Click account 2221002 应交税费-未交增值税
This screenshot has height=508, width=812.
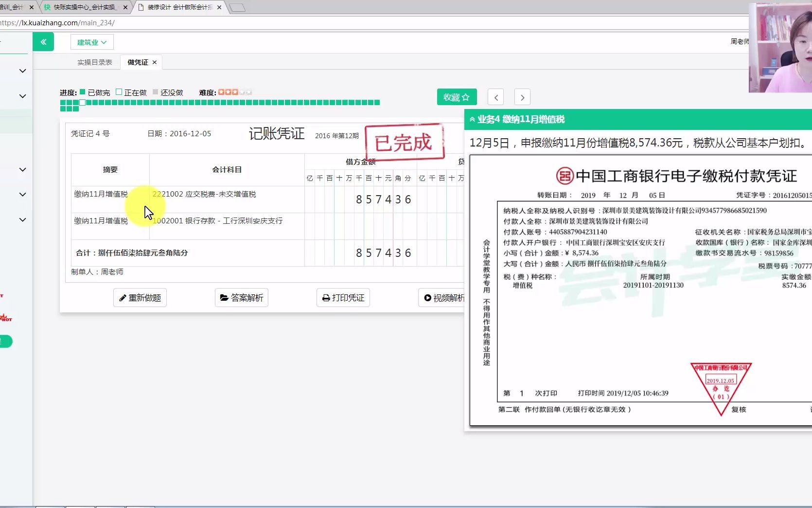204,194
